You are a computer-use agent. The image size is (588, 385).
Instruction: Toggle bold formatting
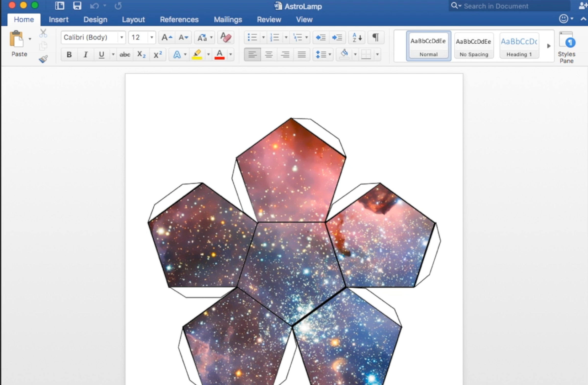pos(69,54)
